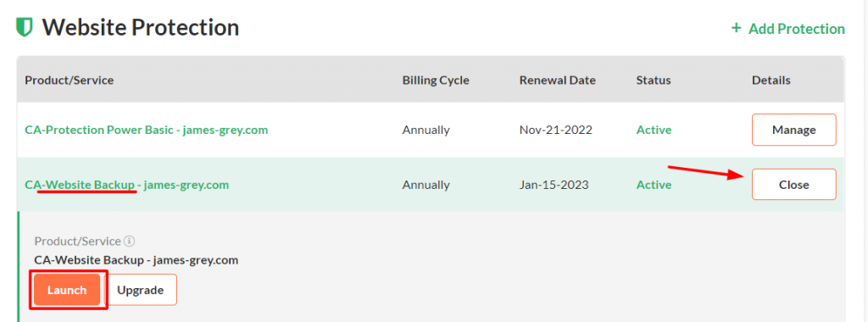Select the Nov-21-2022 renewal date cell
Image resolution: width=868 pixels, height=322 pixels.
[x=556, y=130]
